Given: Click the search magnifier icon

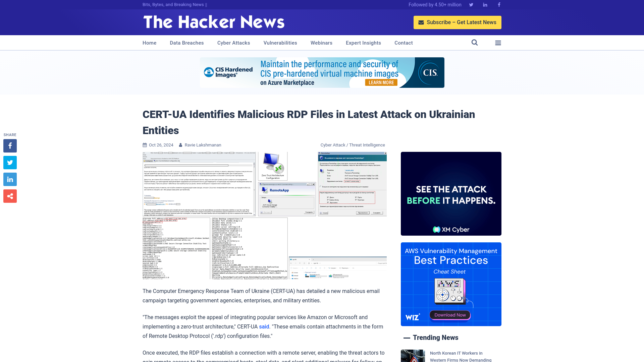Looking at the screenshot, I should coord(475,43).
